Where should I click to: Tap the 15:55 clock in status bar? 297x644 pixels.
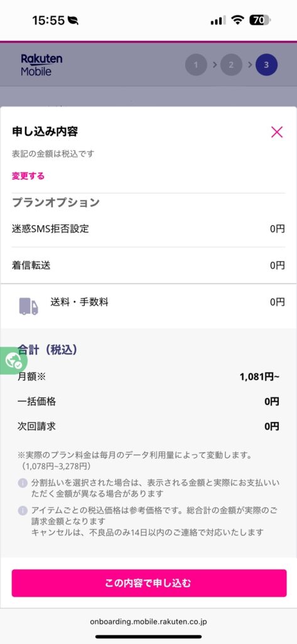(x=49, y=20)
